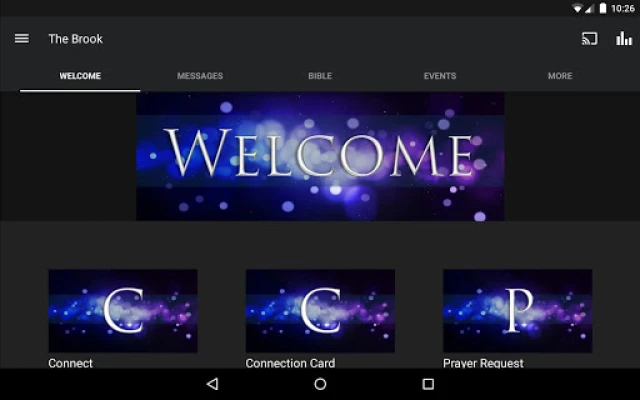
Task: Select the Welcome tab
Action: (80, 76)
